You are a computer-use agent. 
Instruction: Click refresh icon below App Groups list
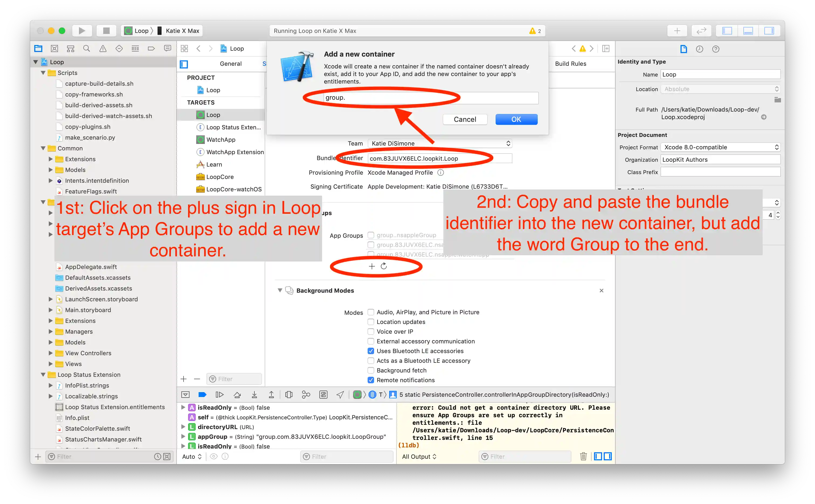384,266
